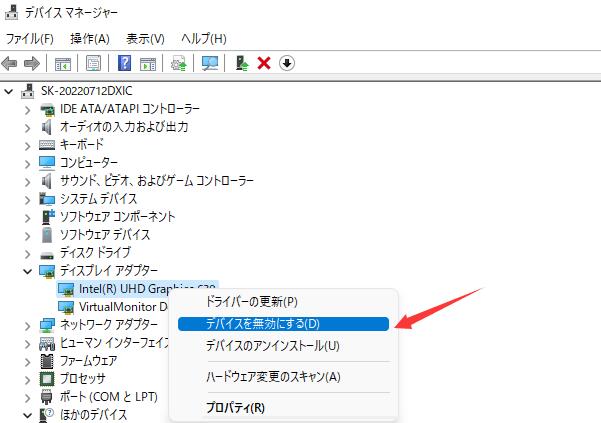Click the Device Manager title bar icon
Image resolution: width=601 pixels, height=423 pixels.
(x=11, y=12)
